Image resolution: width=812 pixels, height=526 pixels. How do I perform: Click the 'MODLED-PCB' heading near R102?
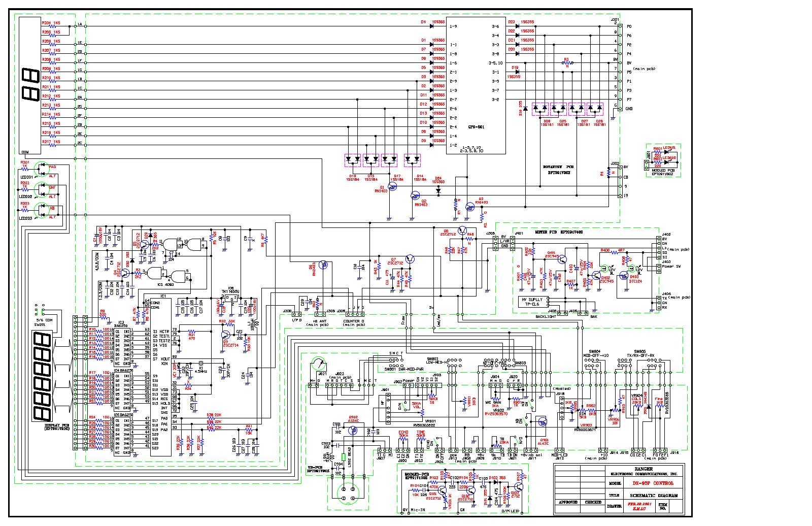click(417, 474)
